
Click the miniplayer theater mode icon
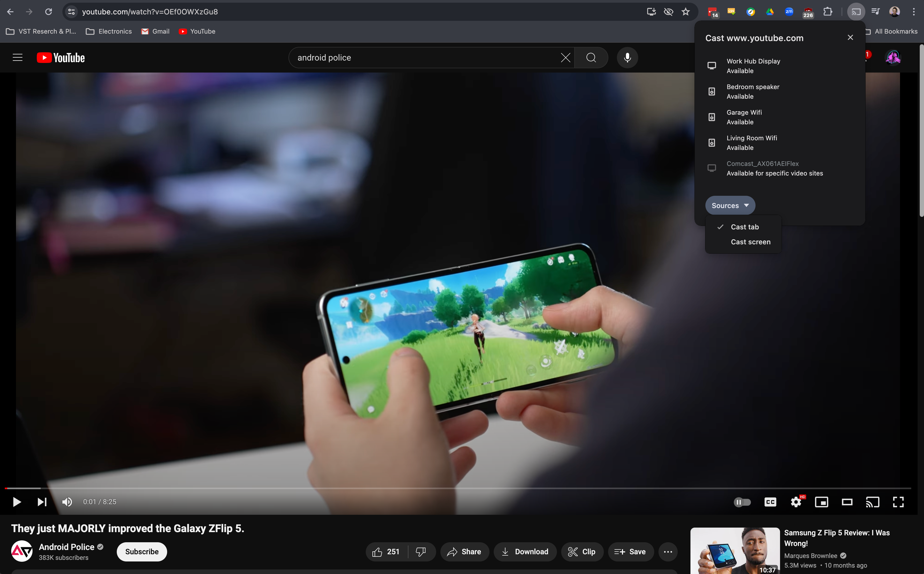click(822, 502)
